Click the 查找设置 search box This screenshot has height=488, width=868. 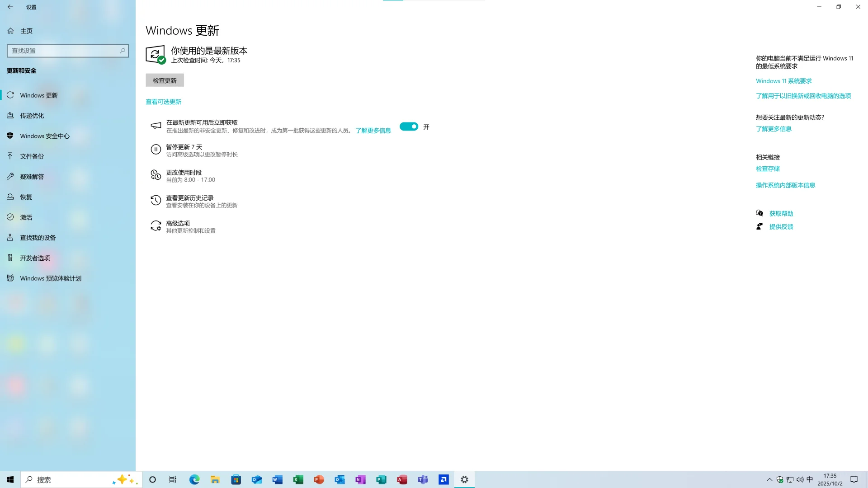click(x=67, y=51)
